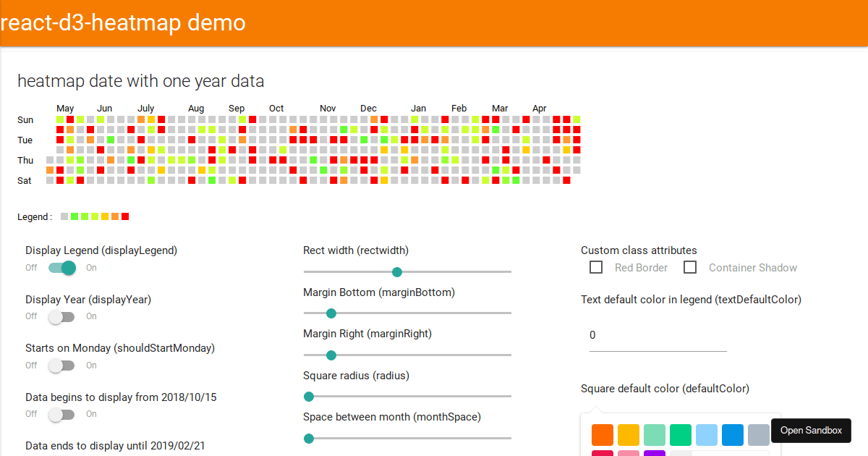The width and height of the screenshot is (868, 456).
Task: Click the Space between month slider handle
Action: click(309, 439)
